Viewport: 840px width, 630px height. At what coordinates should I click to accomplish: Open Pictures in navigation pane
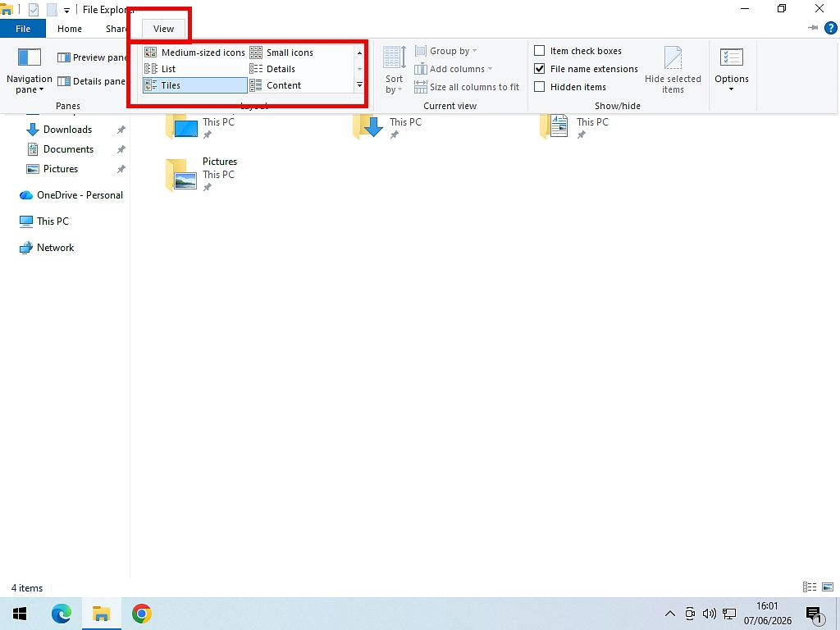(x=61, y=169)
